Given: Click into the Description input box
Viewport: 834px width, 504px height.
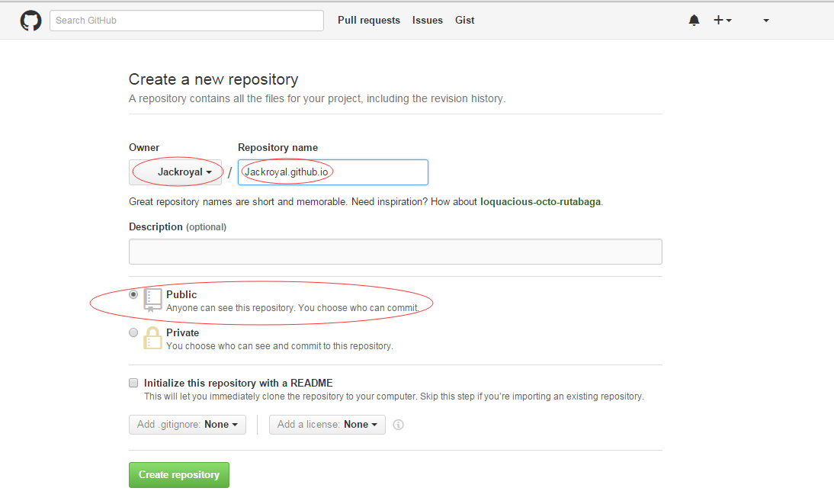Looking at the screenshot, I should [x=395, y=252].
